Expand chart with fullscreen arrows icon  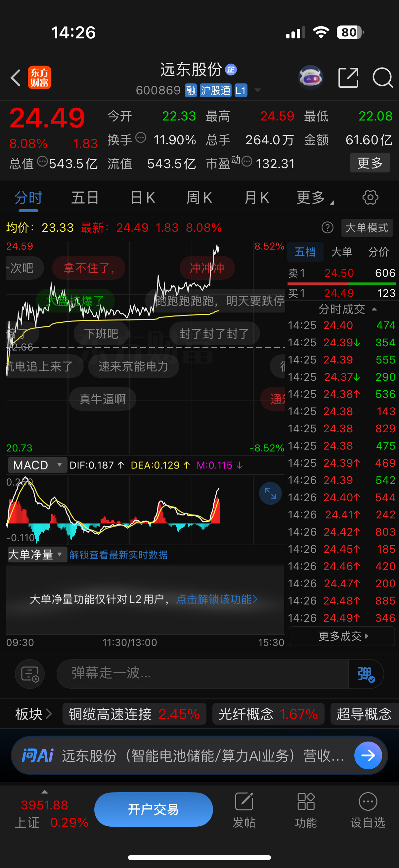pos(270,494)
